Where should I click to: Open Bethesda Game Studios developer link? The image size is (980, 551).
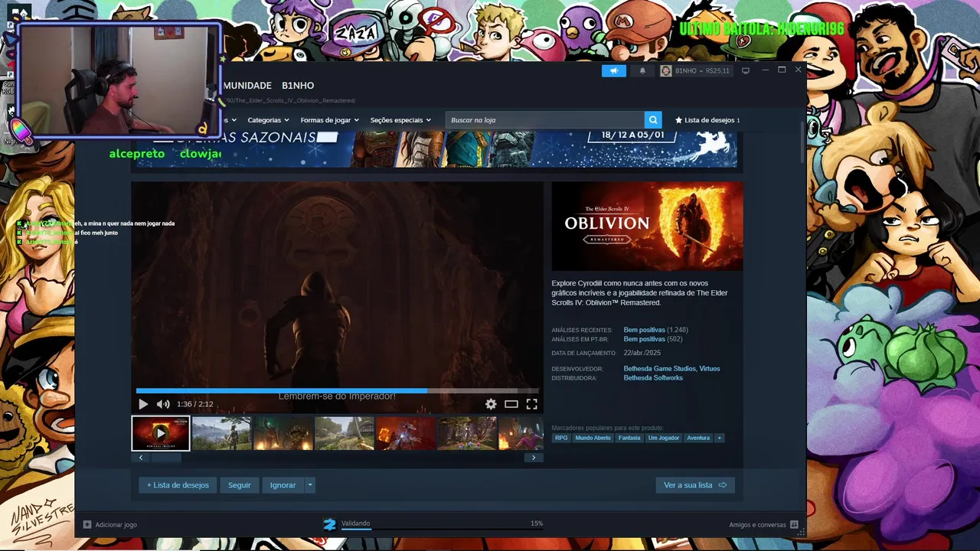click(x=659, y=369)
